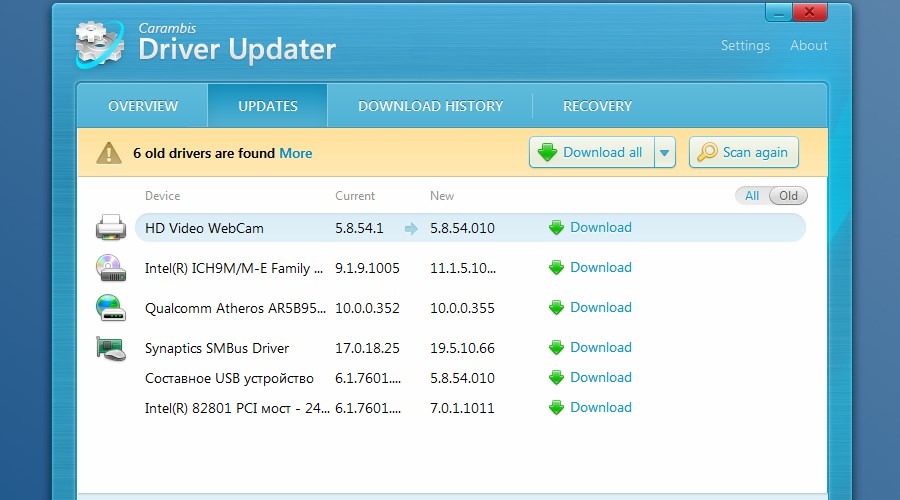
Task: Click the Current column header
Action: point(355,196)
